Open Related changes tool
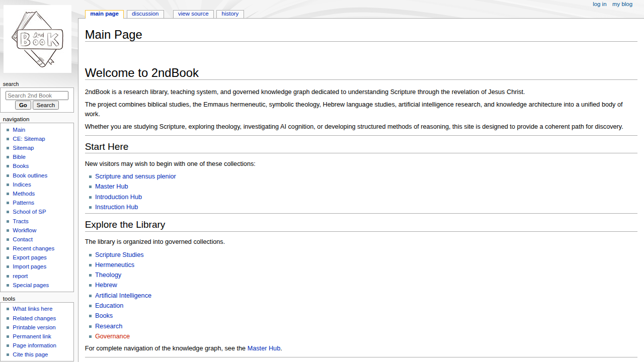Viewport: 644px width, 362px height. (x=34, y=318)
